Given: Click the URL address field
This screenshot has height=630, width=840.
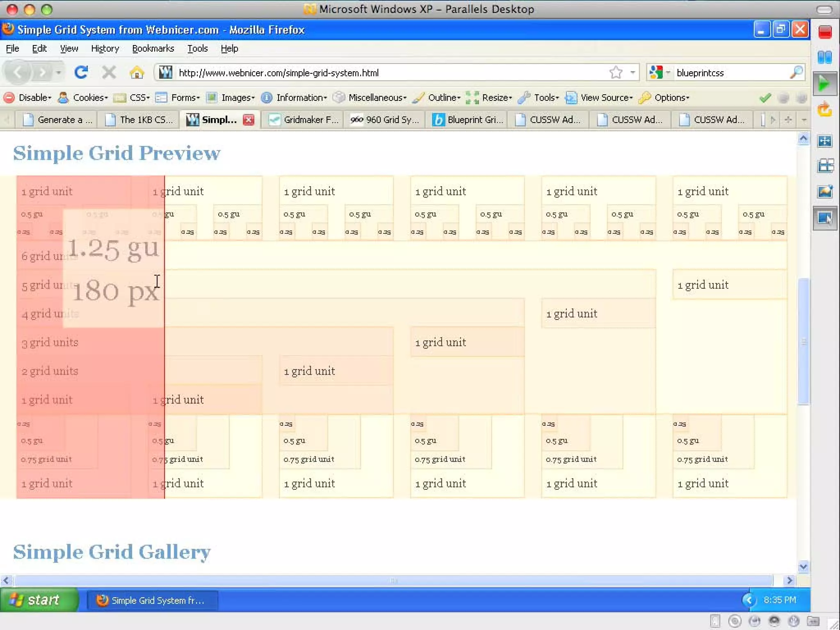Looking at the screenshot, I should (369, 73).
